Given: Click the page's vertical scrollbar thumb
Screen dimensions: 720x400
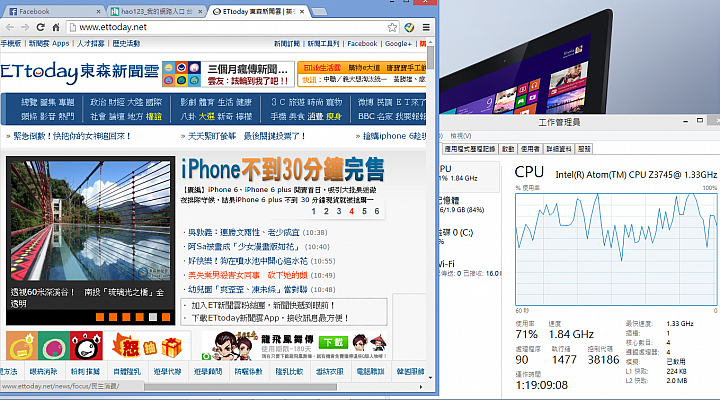Looking at the screenshot, I should (x=430, y=57).
